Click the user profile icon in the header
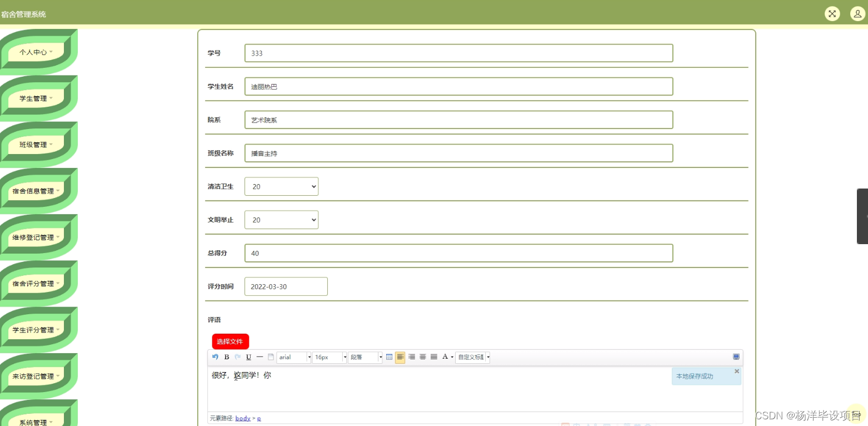 [x=857, y=13]
